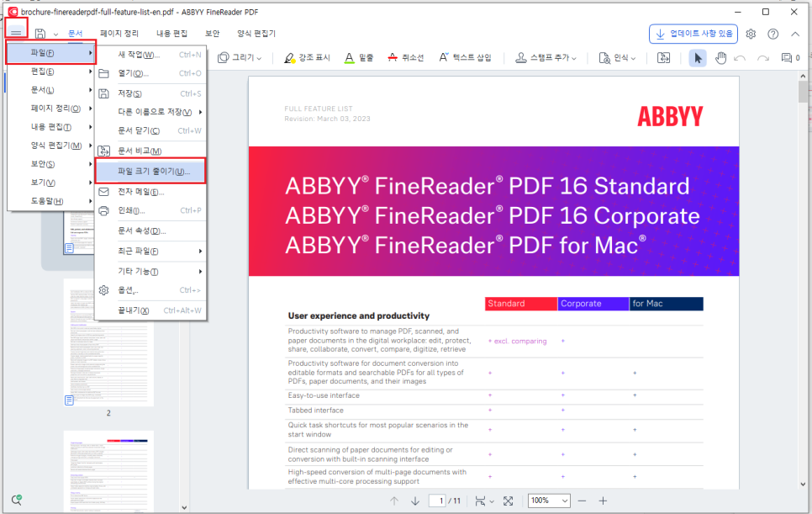Select 전자 메일(E) in File submenu

click(x=150, y=192)
